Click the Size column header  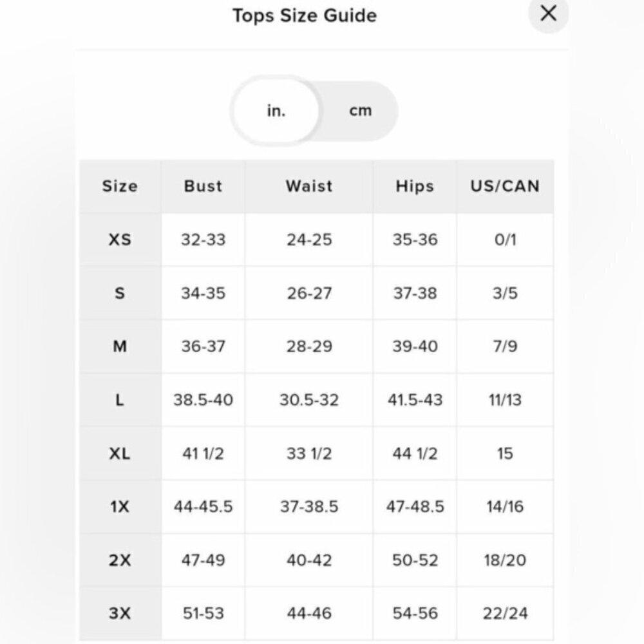coord(120,187)
